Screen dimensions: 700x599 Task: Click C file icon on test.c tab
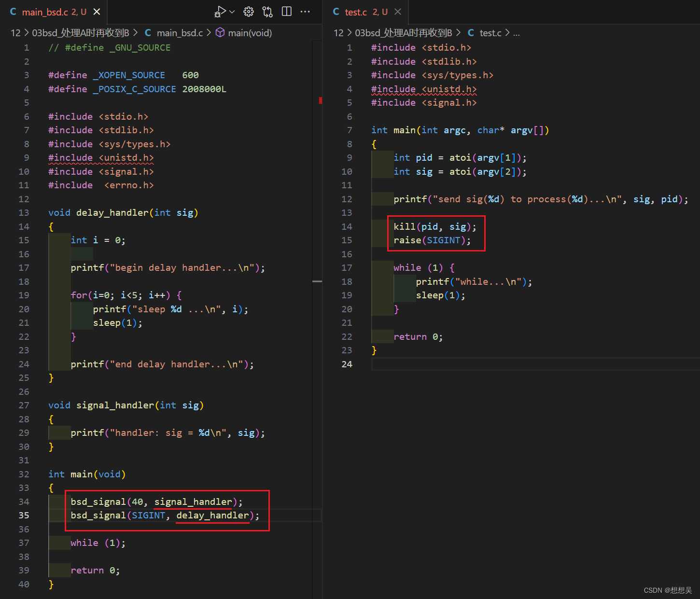[336, 12]
